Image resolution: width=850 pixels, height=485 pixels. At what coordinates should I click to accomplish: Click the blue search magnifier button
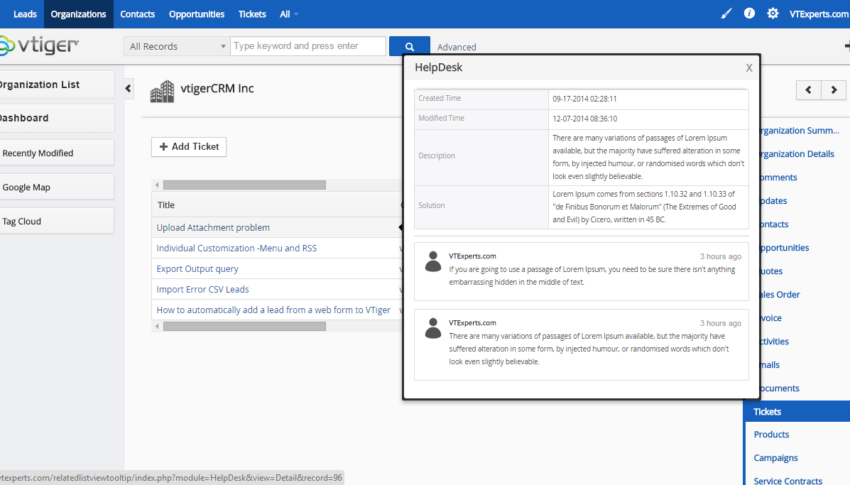(x=409, y=47)
